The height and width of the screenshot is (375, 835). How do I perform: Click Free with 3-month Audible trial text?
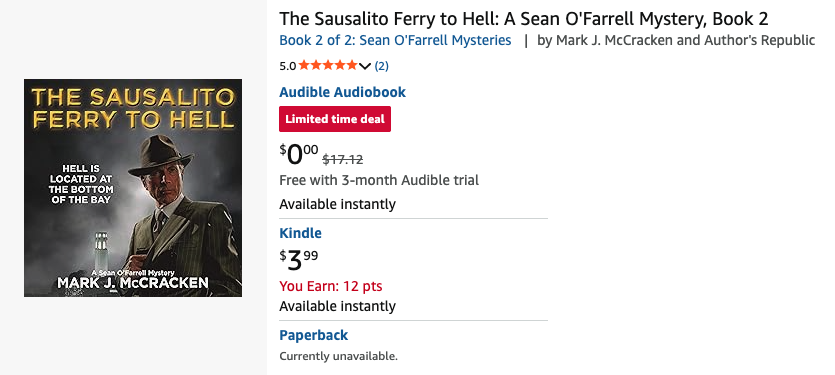(379, 180)
